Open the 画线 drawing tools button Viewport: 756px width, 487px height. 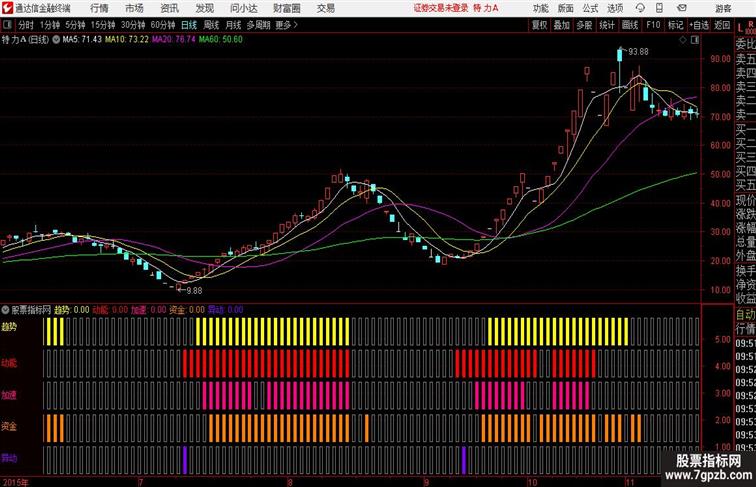pos(630,25)
